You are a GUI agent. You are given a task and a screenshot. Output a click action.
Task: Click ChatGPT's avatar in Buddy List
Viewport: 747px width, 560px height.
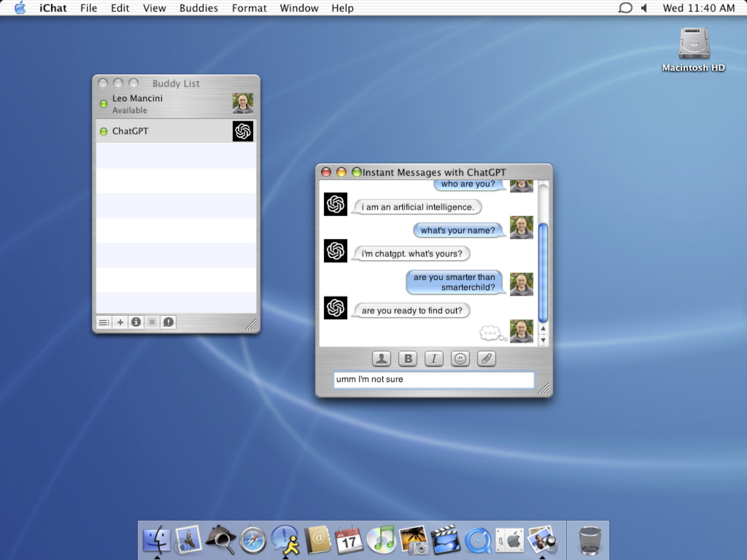tap(243, 131)
